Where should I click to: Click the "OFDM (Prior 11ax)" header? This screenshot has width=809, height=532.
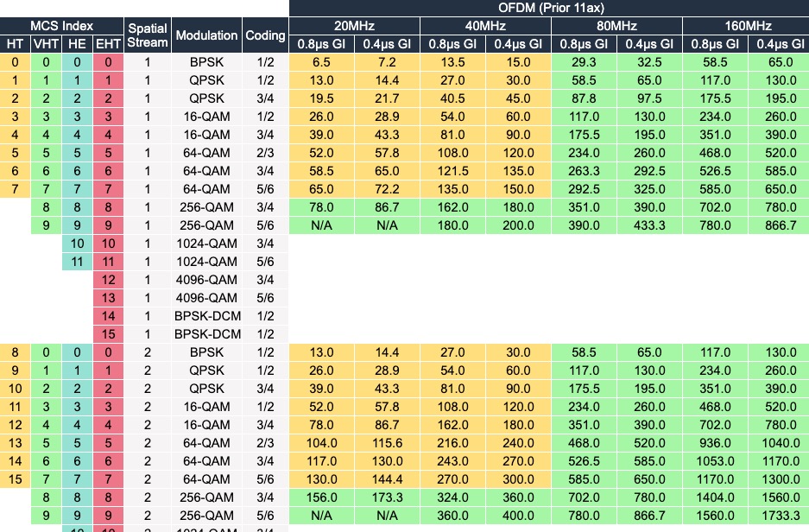(550, 8)
